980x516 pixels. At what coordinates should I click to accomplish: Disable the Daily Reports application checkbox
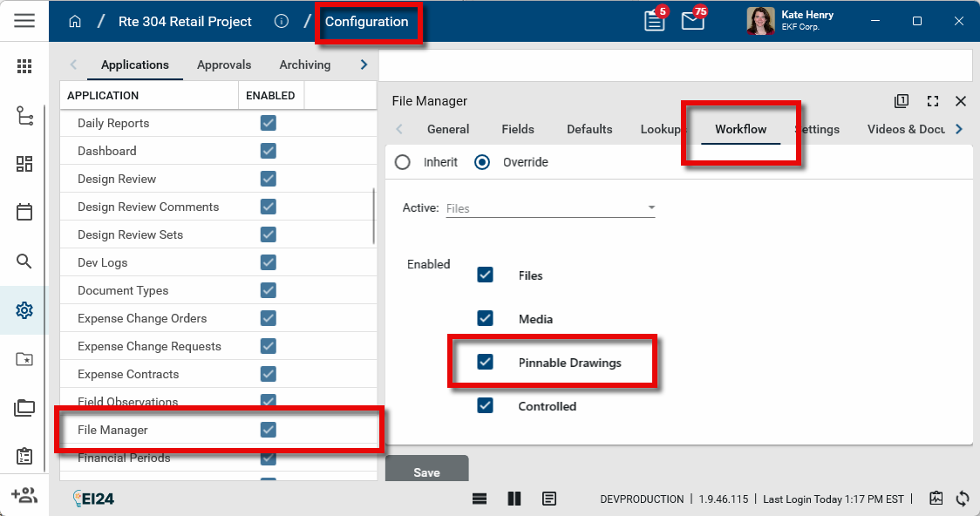269,123
